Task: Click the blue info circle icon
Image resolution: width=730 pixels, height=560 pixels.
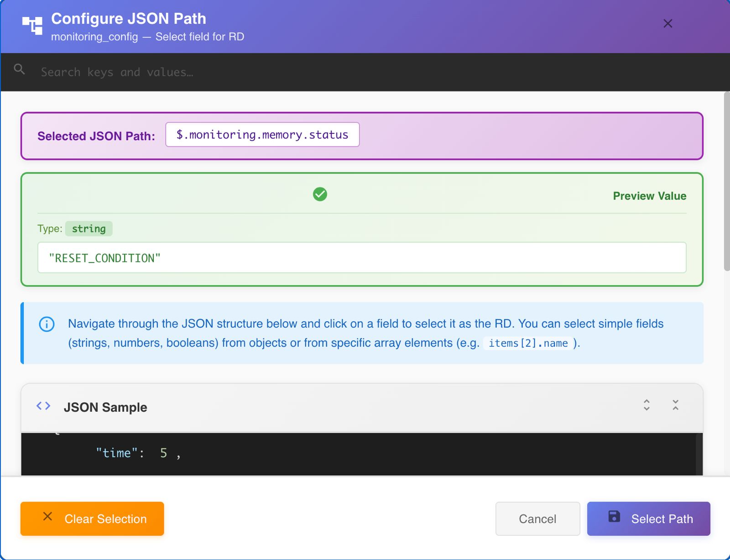Action: (x=47, y=324)
